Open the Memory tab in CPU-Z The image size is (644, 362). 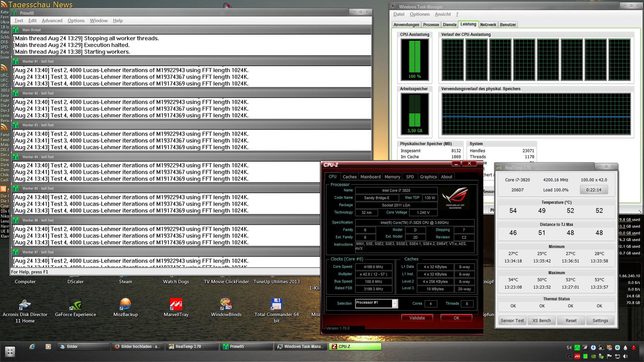(392, 177)
